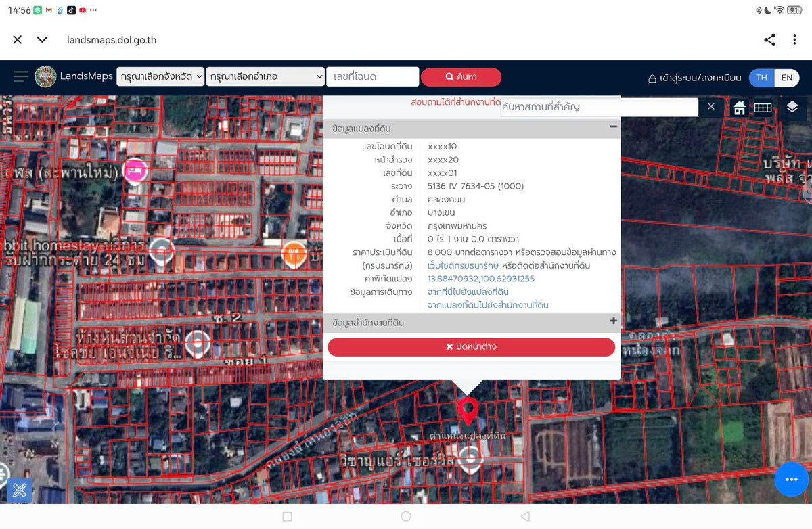
Task: Expand the ข้อมูลสำนักงานที่ดิน section
Action: coord(613,321)
